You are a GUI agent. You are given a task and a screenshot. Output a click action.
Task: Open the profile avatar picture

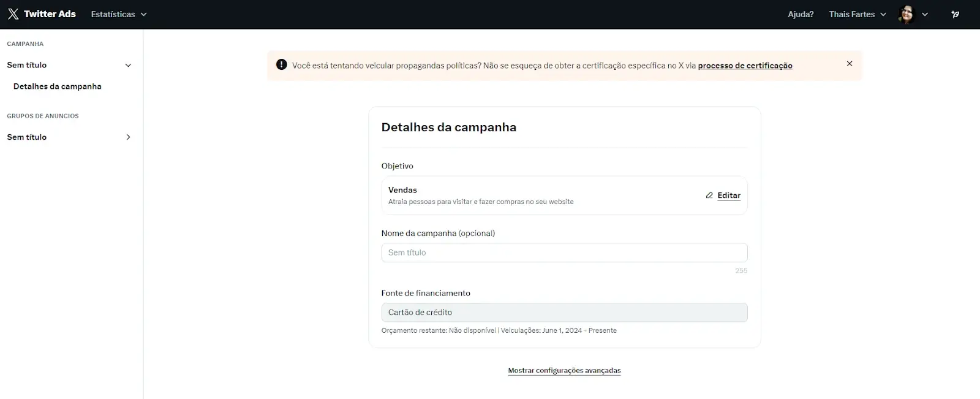pos(906,14)
